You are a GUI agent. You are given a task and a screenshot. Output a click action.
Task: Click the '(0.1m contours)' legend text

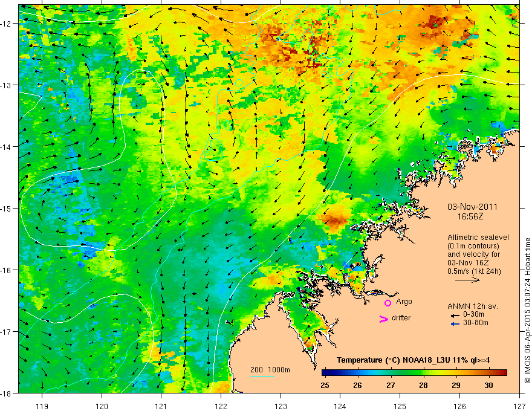(473, 246)
